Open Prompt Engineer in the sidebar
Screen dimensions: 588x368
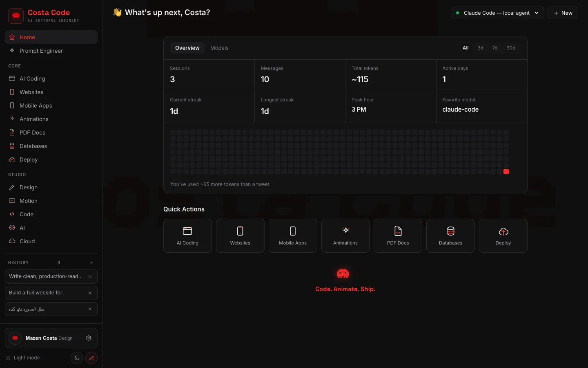point(51,51)
